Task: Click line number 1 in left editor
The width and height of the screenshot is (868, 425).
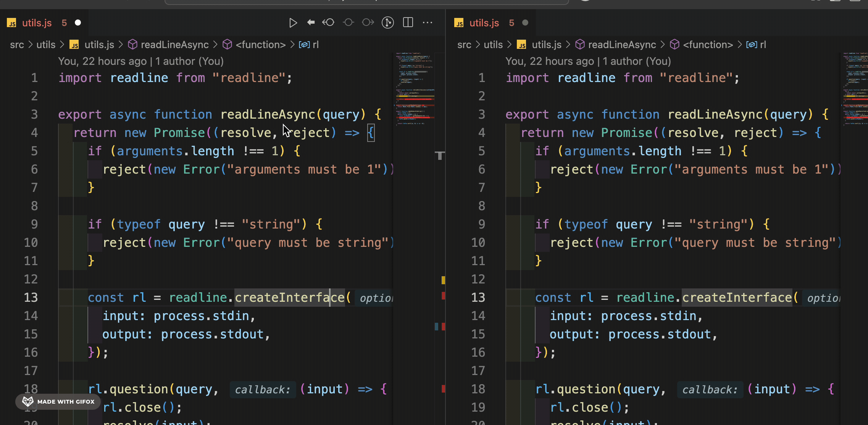Action: 34,78
